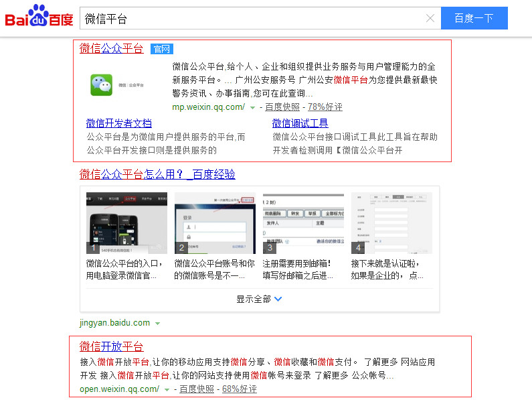Clear the search box with the X icon

[430, 18]
